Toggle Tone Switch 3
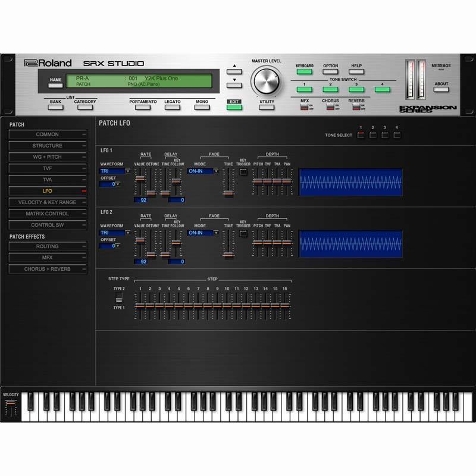Image resolution: width=476 pixels, height=476 pixels. [x=356, y=90]
